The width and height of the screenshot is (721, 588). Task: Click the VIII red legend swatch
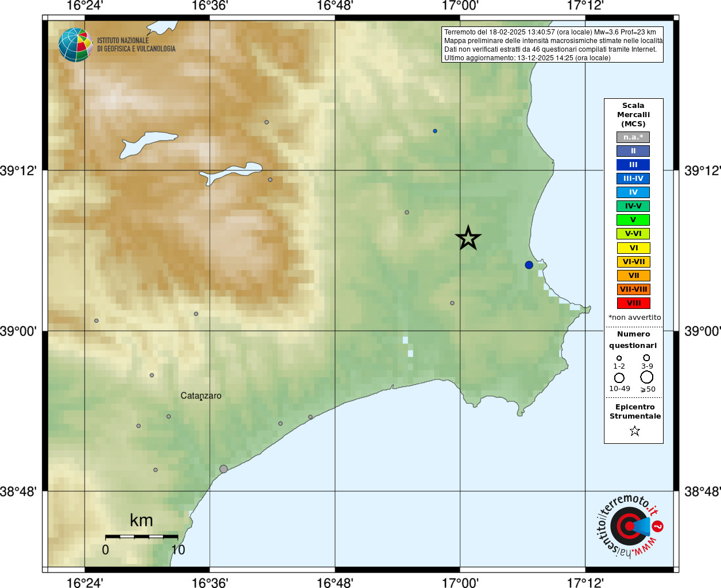(x=633, y=303)
